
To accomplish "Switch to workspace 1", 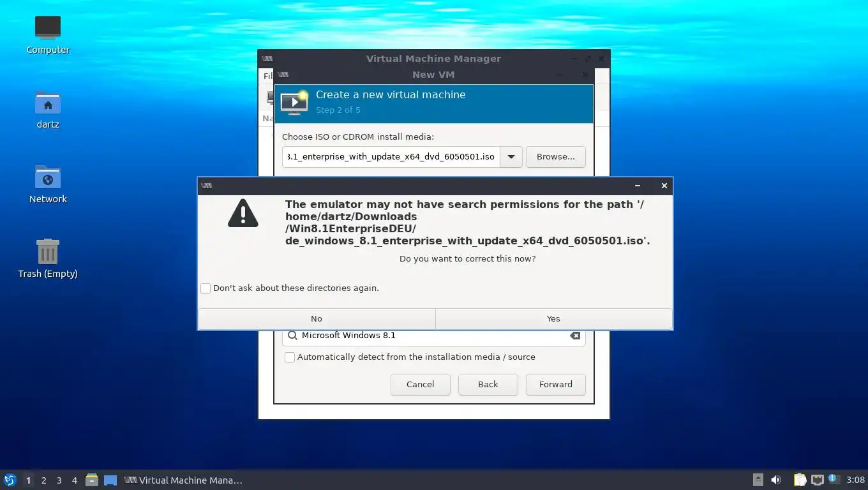I will pos(28,480).
